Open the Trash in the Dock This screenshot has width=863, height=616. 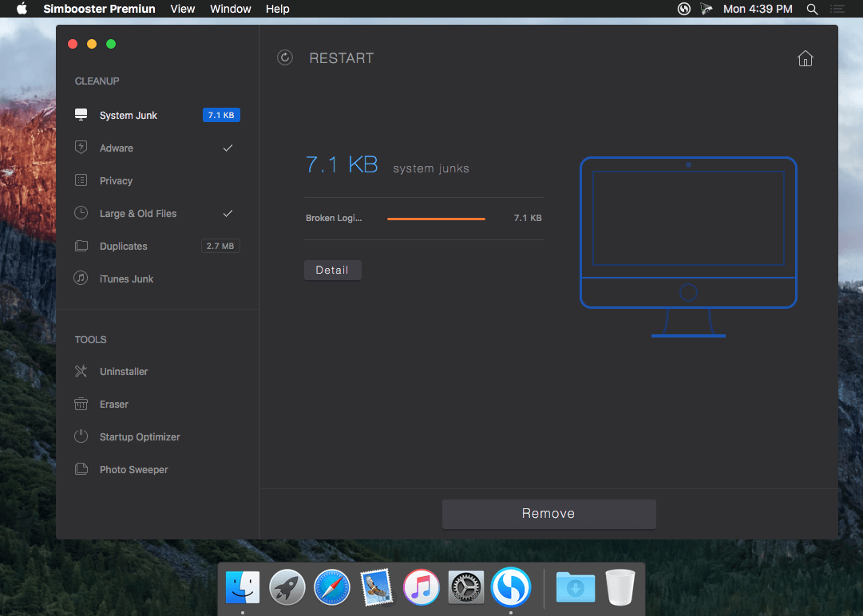click(x=620, y=587)
